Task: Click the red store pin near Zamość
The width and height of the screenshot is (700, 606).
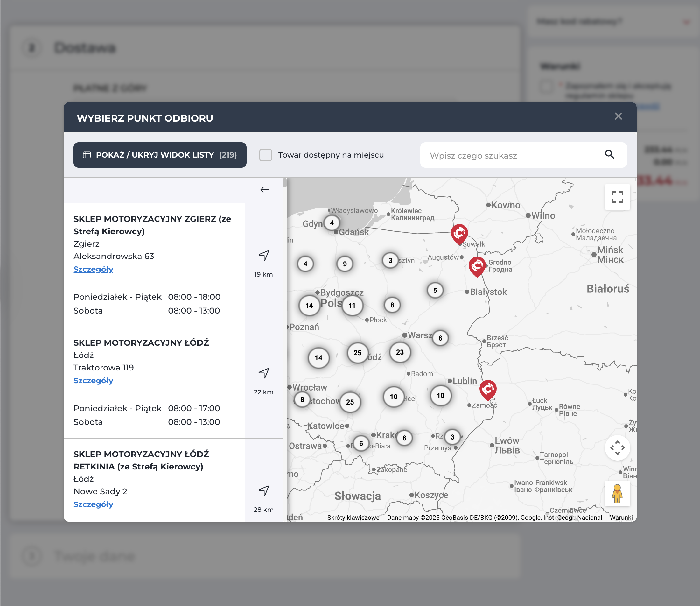Action: 487,389
